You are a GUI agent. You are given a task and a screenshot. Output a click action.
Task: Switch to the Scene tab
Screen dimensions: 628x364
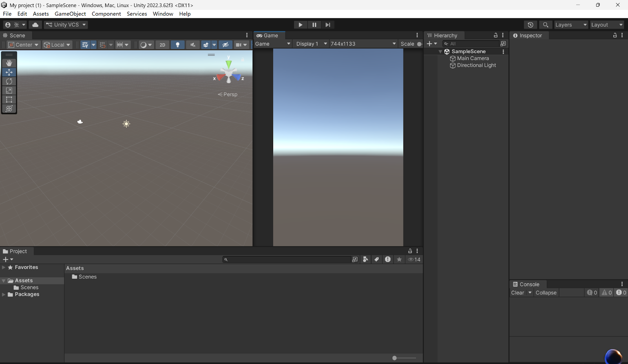[16, 35]
